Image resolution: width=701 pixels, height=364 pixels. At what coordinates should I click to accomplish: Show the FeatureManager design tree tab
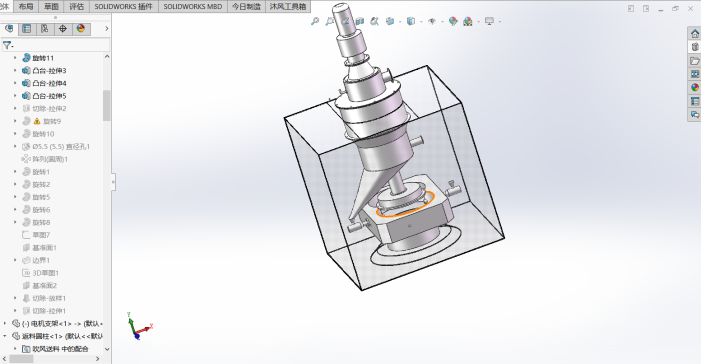pos(8,29)
